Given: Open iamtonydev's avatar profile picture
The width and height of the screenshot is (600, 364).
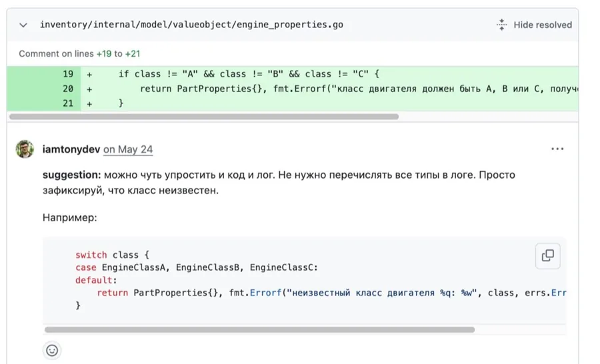Looking at the screenshot, I should pos(25,149).
